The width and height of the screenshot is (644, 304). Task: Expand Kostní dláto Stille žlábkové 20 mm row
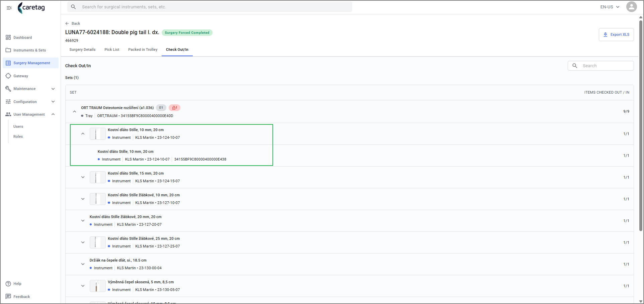click(83, 221)
